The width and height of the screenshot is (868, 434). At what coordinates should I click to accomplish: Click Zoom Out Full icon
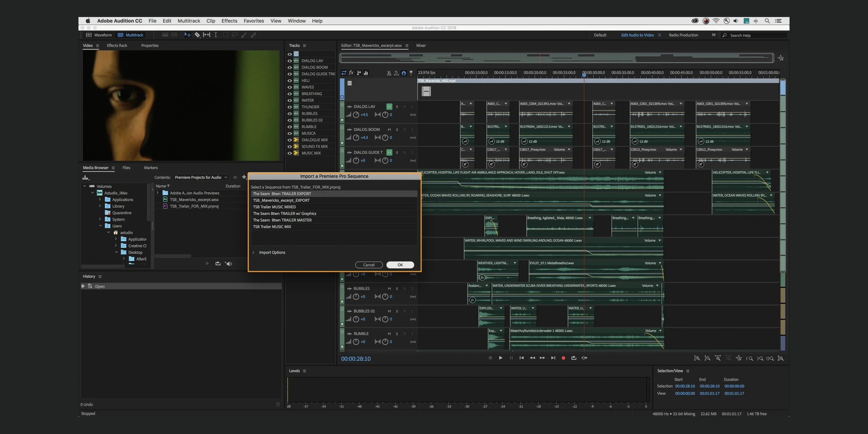739,358
